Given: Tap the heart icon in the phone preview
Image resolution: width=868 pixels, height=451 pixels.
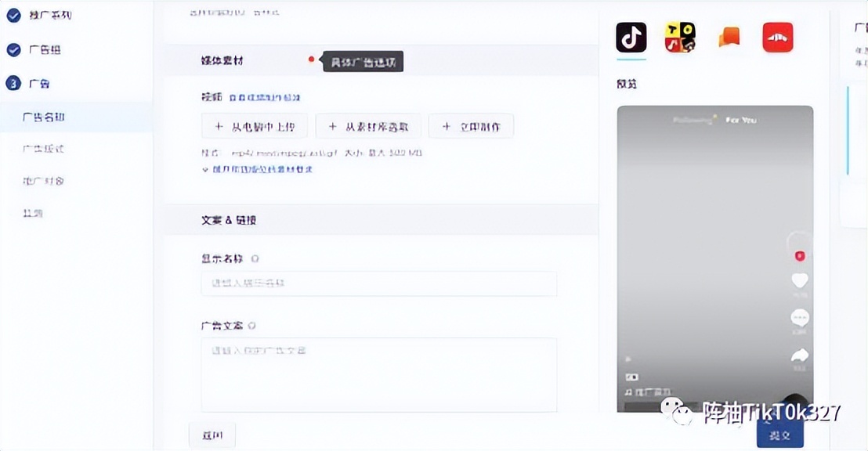Looking at the screenshot, I should 799,281.
